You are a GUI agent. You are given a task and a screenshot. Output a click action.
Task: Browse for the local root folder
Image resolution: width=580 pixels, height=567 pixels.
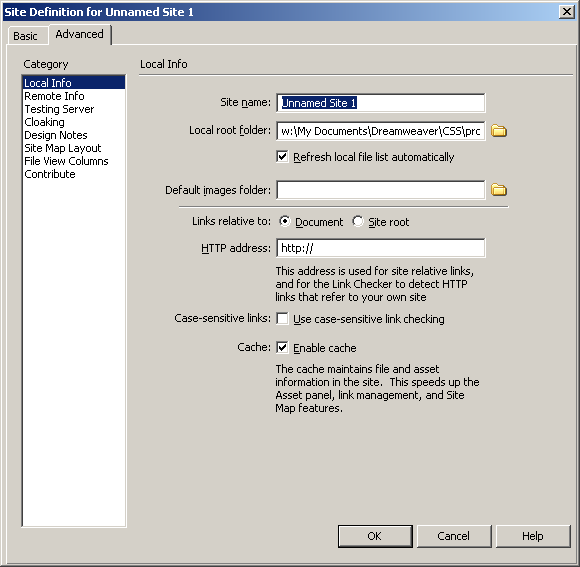coord(499,131)
